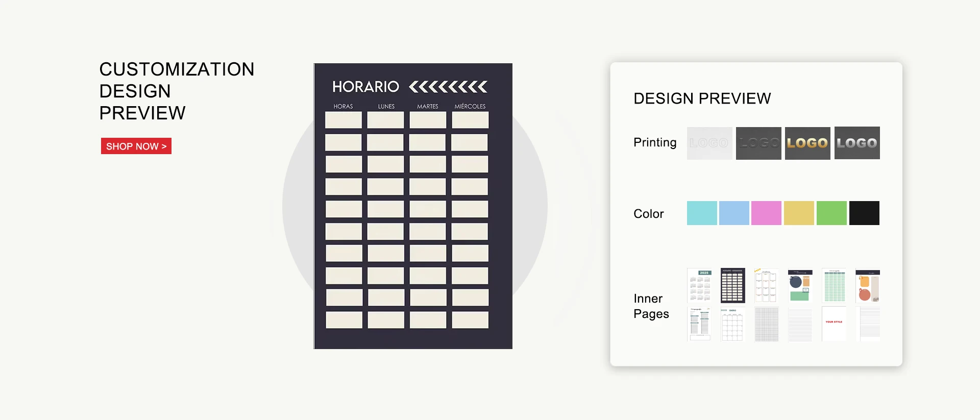This screenshot has width=980, height=420.
Task: Select the dark HORARIO schedule inner page thumbnail
Action: 732,286
